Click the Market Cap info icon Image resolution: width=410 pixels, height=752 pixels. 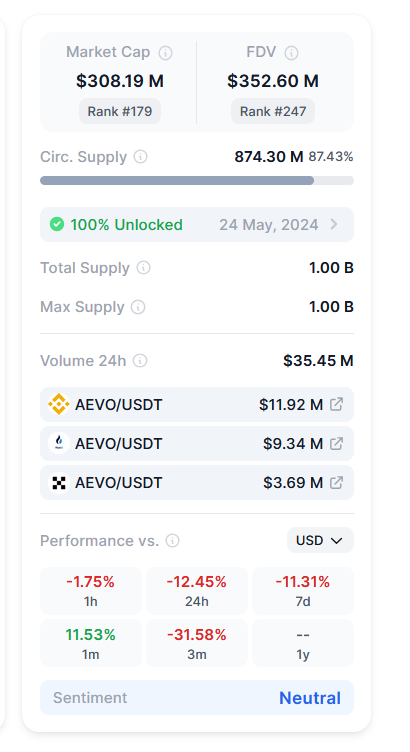(x=165, y=53)
